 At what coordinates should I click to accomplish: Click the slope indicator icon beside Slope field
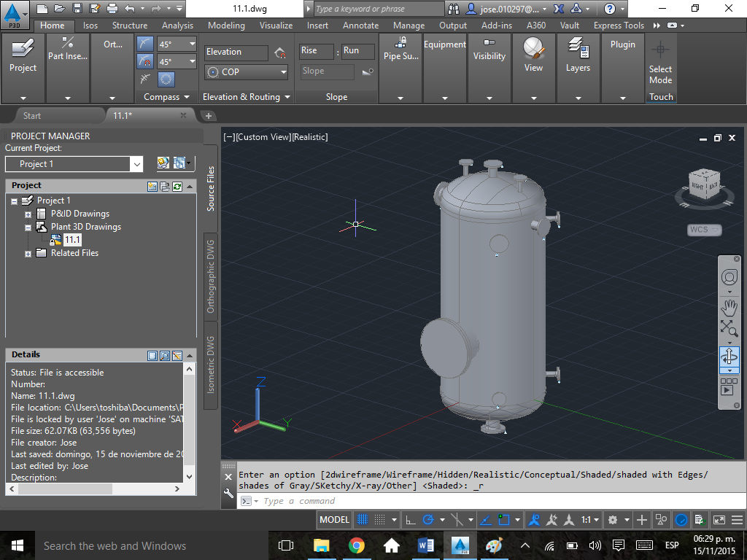(x=368, y=71)
